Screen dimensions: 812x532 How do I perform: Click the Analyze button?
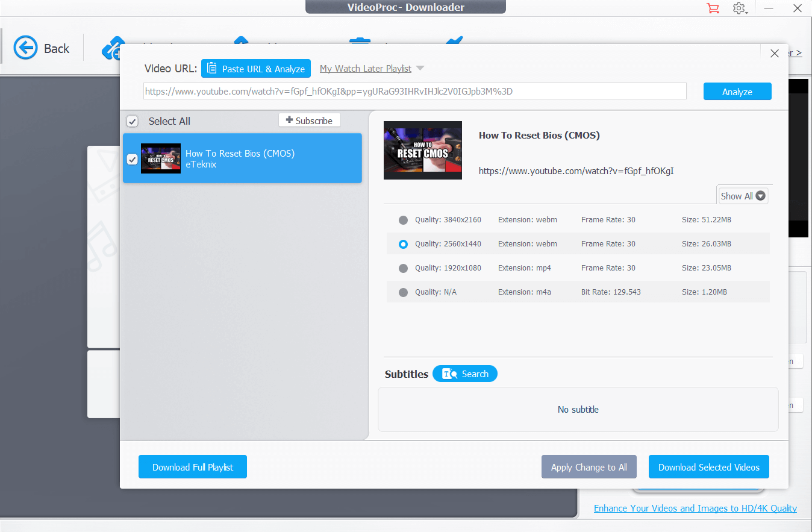click(737, 91)
